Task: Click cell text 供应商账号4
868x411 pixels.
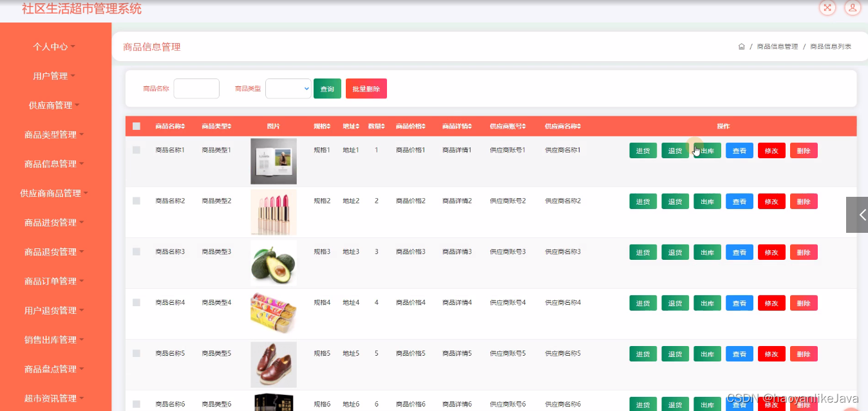Action: [x=508, y=302]
